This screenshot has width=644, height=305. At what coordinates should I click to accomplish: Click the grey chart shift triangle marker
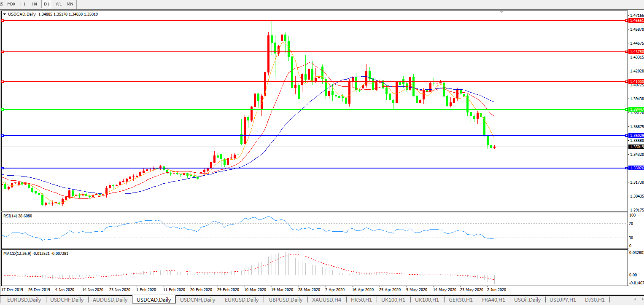(x=501, y=12)
